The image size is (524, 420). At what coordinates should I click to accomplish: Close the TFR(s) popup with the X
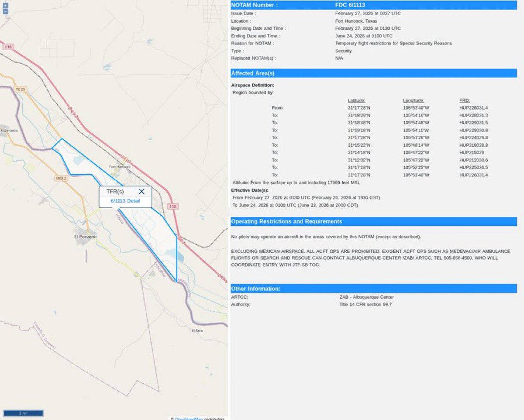pyautogui.click(x=141, y=191)
